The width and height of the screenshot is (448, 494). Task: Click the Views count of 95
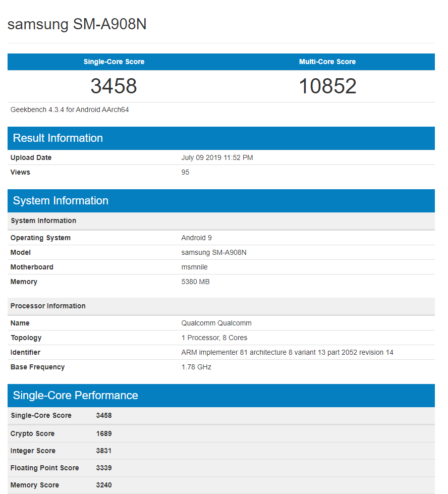(185, 172)
